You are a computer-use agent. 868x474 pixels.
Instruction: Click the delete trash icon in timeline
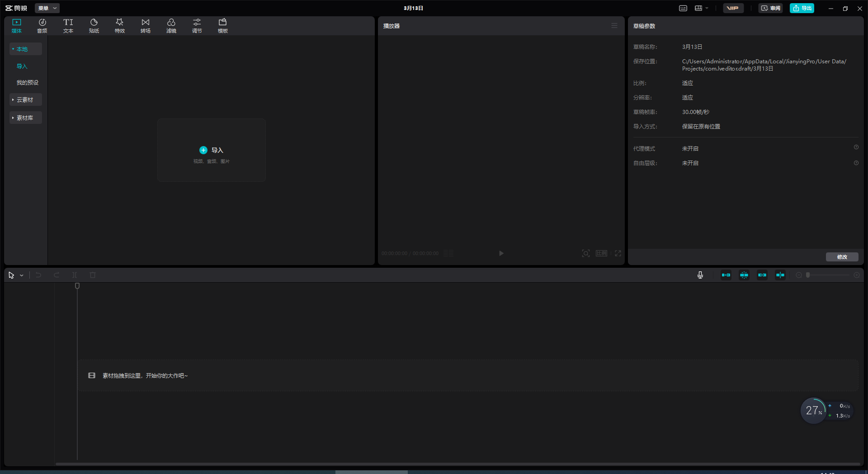point(93,275)
